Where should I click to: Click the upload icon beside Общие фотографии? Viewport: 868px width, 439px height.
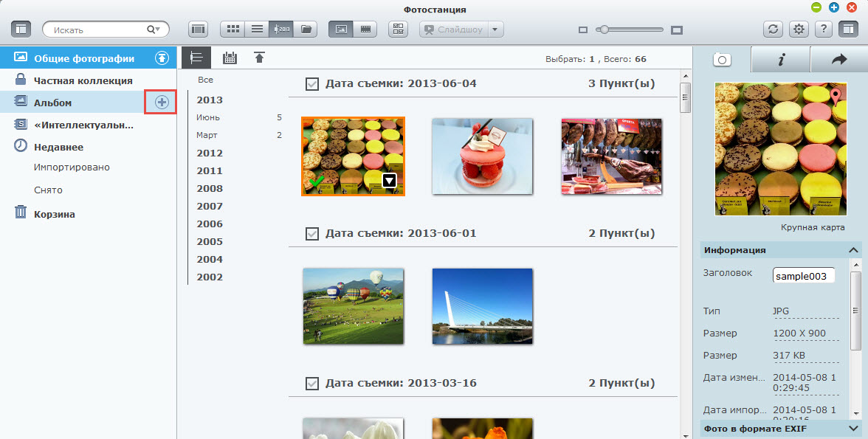(x=162, y=58)
